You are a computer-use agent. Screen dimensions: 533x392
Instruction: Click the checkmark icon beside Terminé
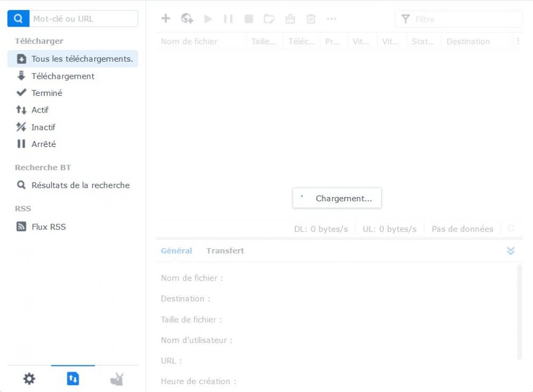[x=21, y=92]
